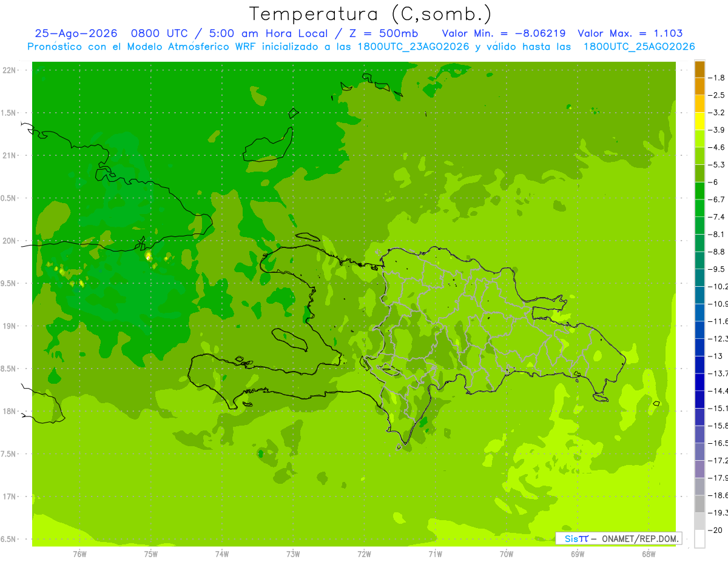Select the date '25-Ago-2026' in the header
Screen dimensions: 728x562
76,33
